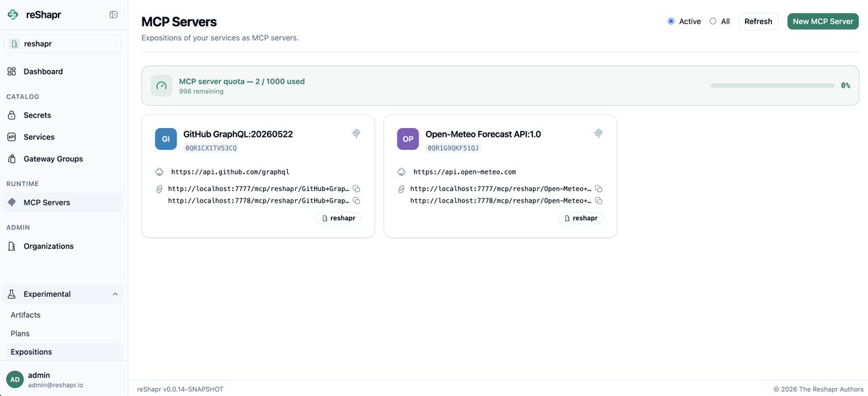Click the ID 0QR1G9QKF51QJ
This screenshot has width=868, height=396.
(453, 148)
